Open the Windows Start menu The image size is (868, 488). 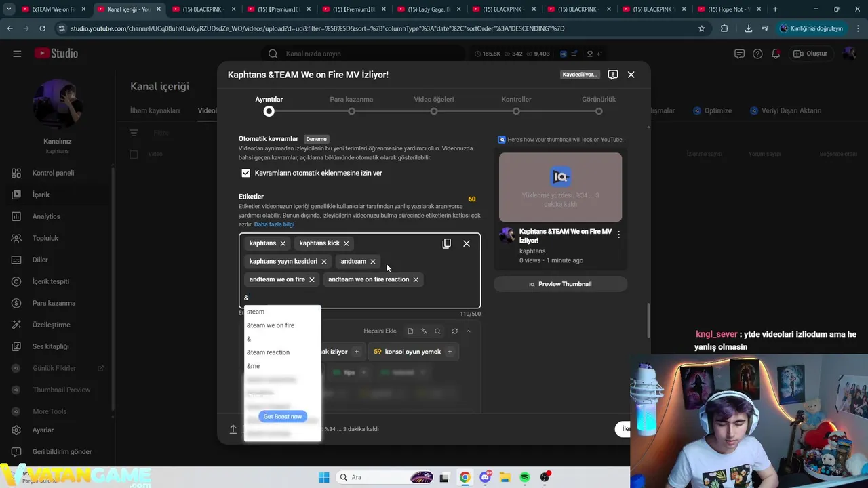323,477
